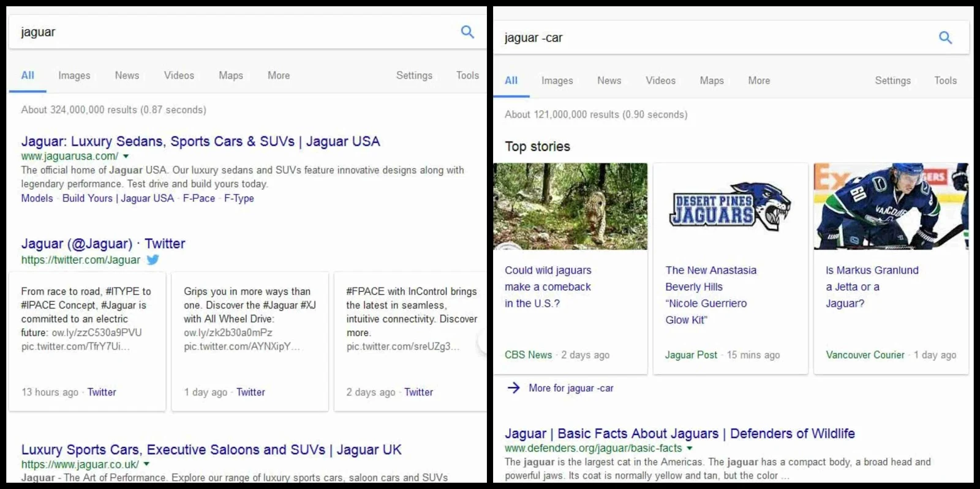Click hockey player photo thumbnail
980x489 pixels.
pos(891,206)
